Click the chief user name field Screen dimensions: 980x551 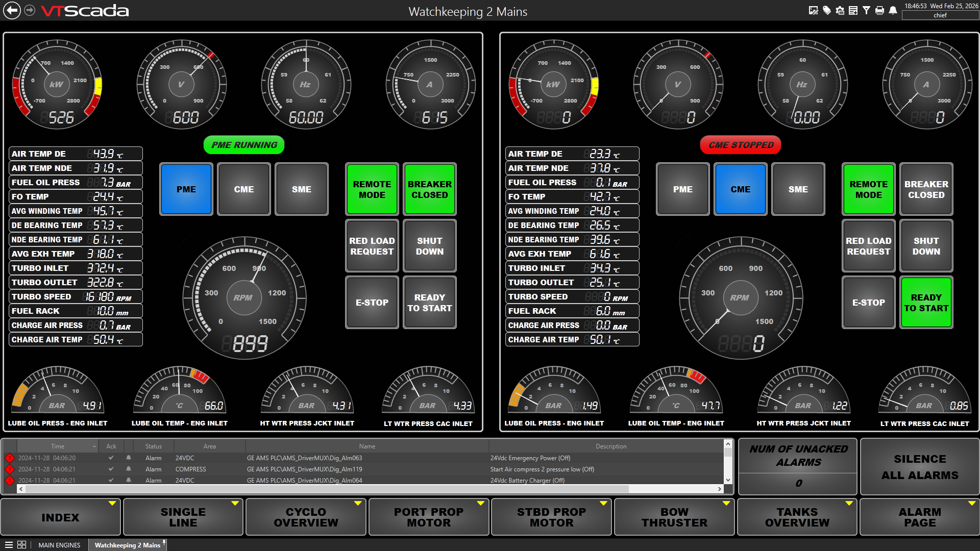click(940, 15)
